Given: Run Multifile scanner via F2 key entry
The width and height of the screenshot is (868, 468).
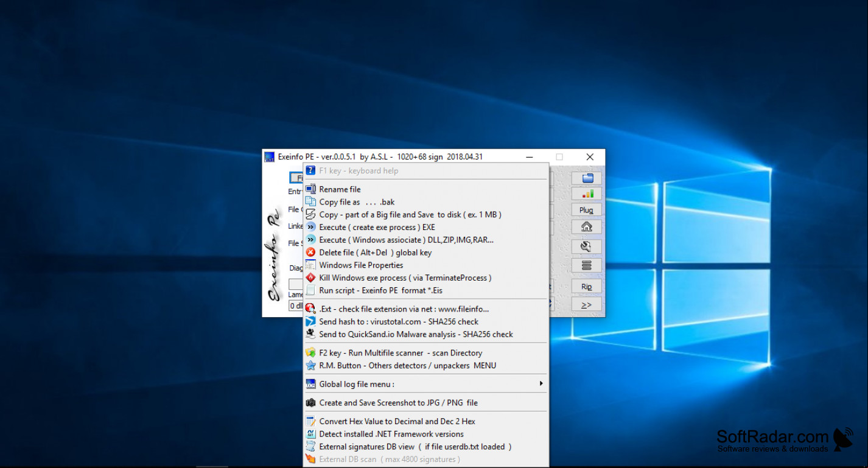Looking at the screenshot, I should coord(425,353).
